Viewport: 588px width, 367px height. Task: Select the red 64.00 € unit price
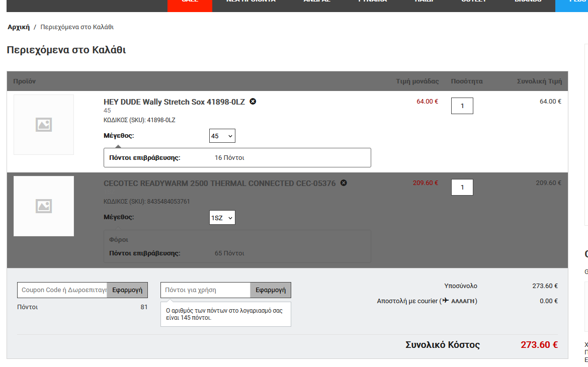(427, 101)
